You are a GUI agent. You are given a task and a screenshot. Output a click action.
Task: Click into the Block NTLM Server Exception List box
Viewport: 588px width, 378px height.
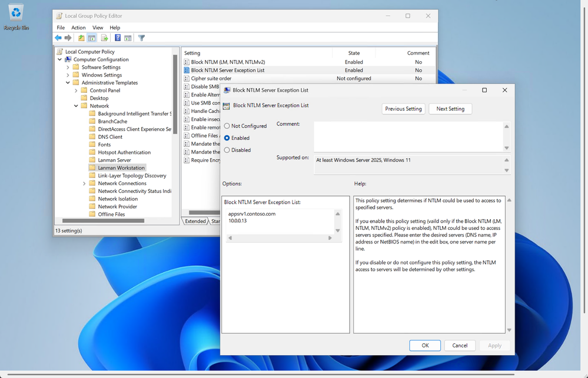(x=280, y=221)
